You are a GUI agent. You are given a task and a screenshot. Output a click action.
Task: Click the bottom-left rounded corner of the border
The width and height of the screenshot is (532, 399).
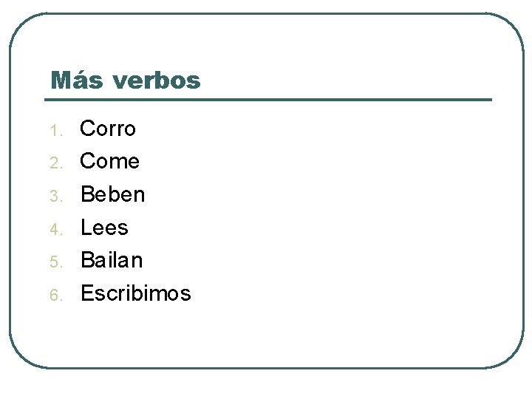click(x=21, y=356)
